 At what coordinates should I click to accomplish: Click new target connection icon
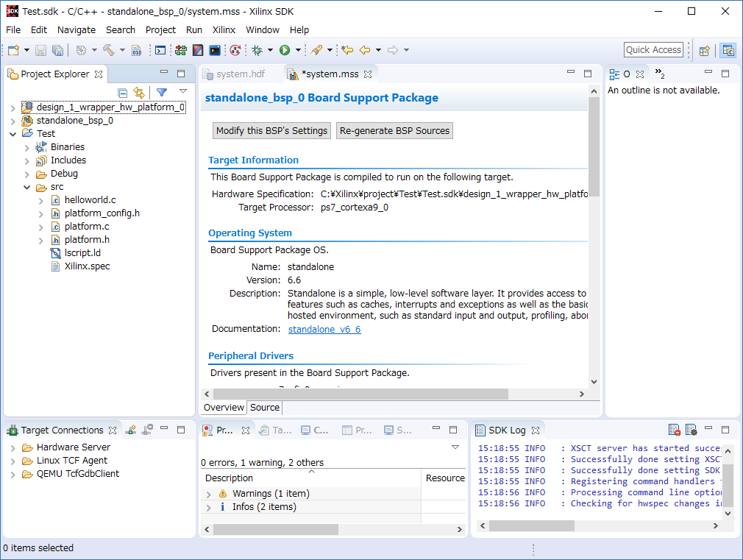(131, 430)
